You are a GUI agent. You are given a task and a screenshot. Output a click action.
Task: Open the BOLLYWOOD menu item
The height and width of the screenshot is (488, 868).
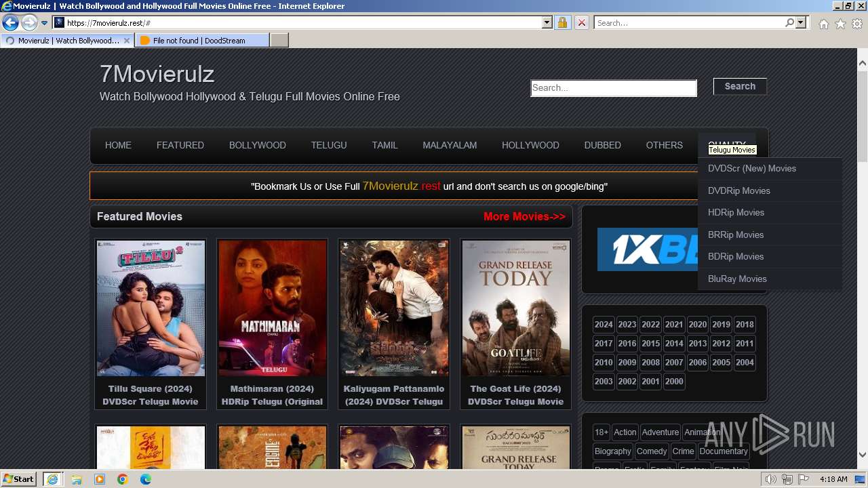258,145
